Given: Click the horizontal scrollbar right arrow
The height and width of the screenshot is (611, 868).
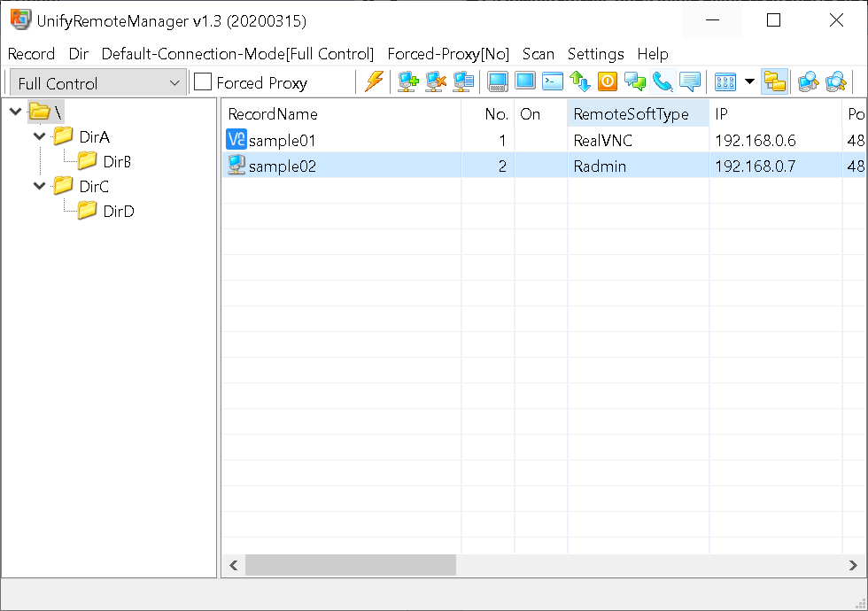Looking at the screenshot, I should click(x=853, y=565).
